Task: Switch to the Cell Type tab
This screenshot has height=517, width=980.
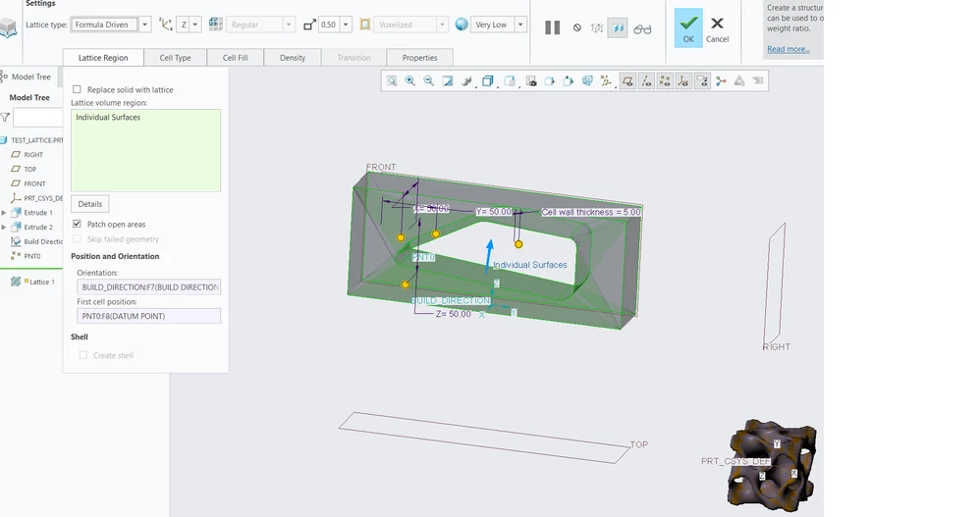Action: tap(175, 58)
